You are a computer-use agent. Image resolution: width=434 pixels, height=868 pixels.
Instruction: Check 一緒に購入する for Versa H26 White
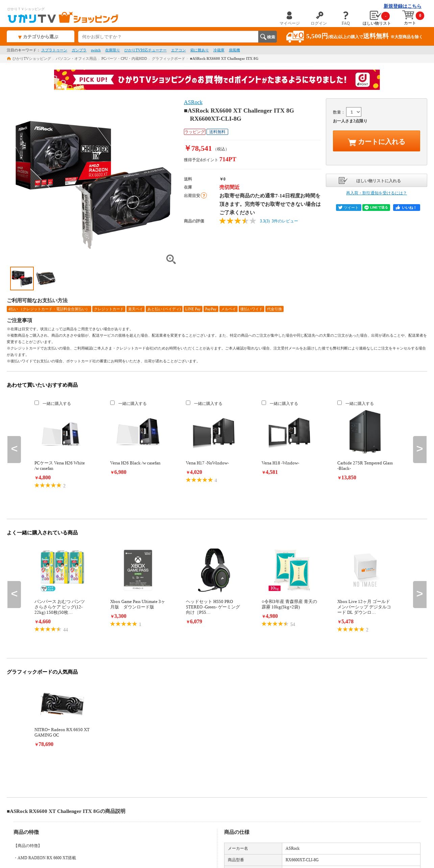(x=37, y=403)
